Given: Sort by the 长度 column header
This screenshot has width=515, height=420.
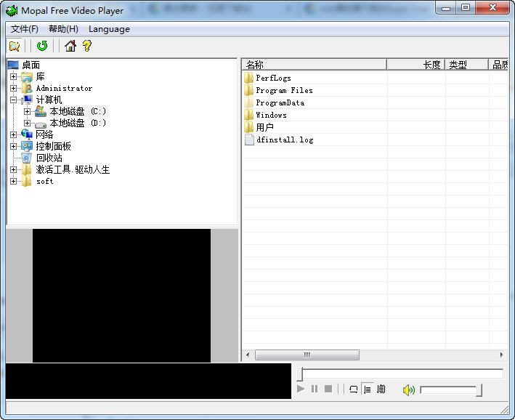Looking at the screenshot, I should pos(415,65).
